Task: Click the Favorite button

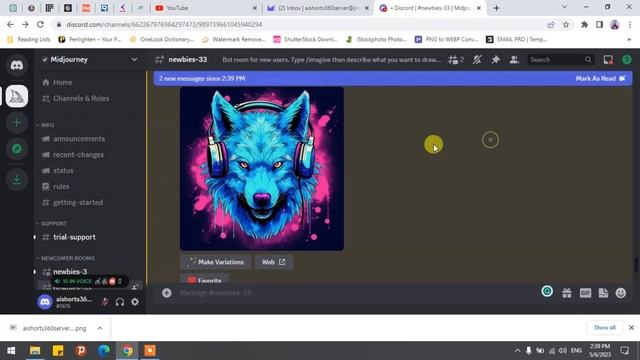Action: (204, 279)
